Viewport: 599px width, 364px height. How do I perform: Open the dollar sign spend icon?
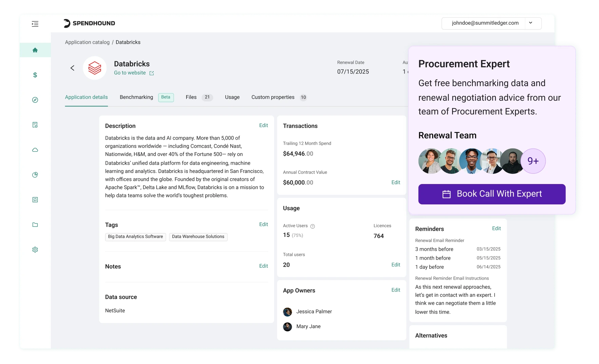(35, 75)
